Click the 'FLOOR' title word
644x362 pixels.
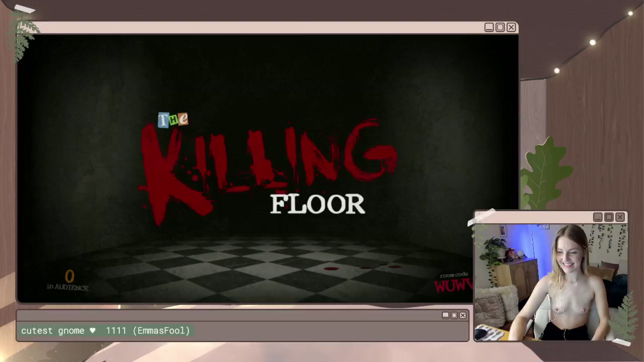[x=317, y=204]
